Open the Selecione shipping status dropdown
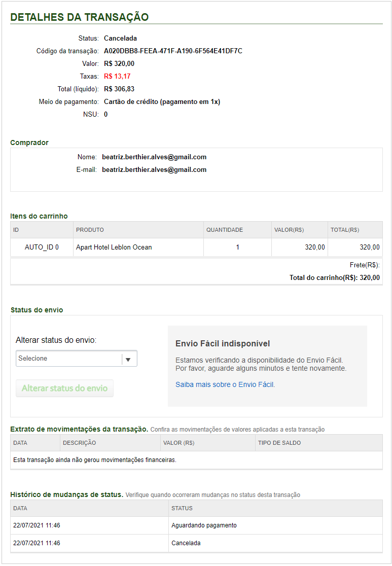Viewport: 392px width, 566px height. point(68,359)
